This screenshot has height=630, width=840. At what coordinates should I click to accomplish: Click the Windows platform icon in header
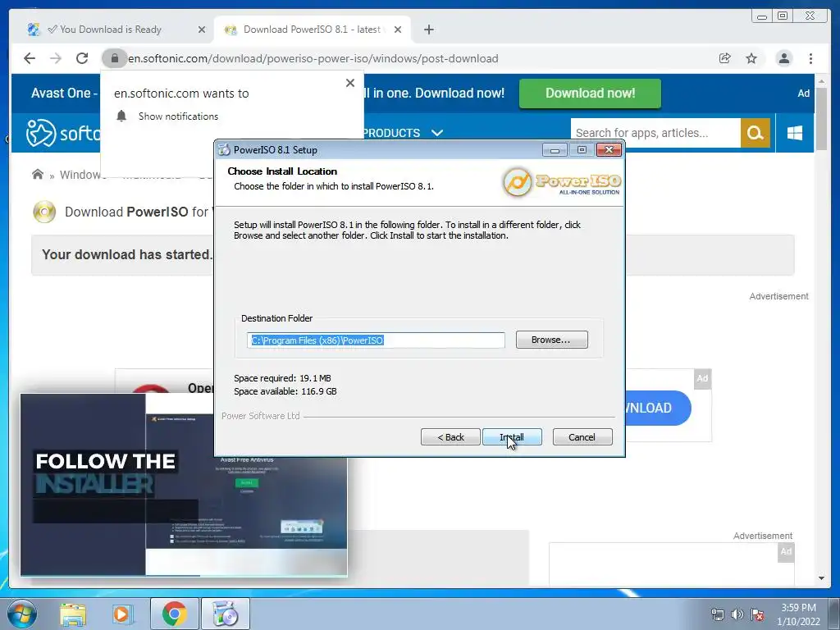click(794, 133)
